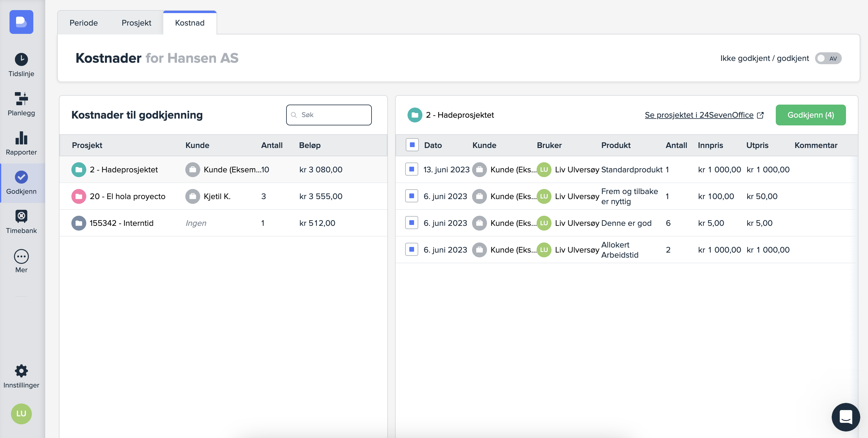Go to Rapporter bar chart icon
The height and width of the screenshot is (438, 868).
click(21, 138)
